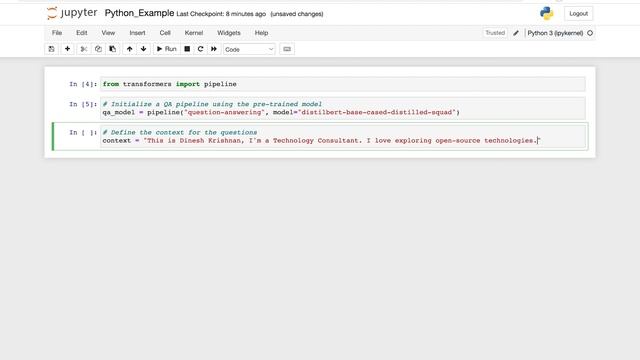Screen dimensions: 640x360
Task: Open the cell type Code dropdown
Action: click(x=249, y=49)
